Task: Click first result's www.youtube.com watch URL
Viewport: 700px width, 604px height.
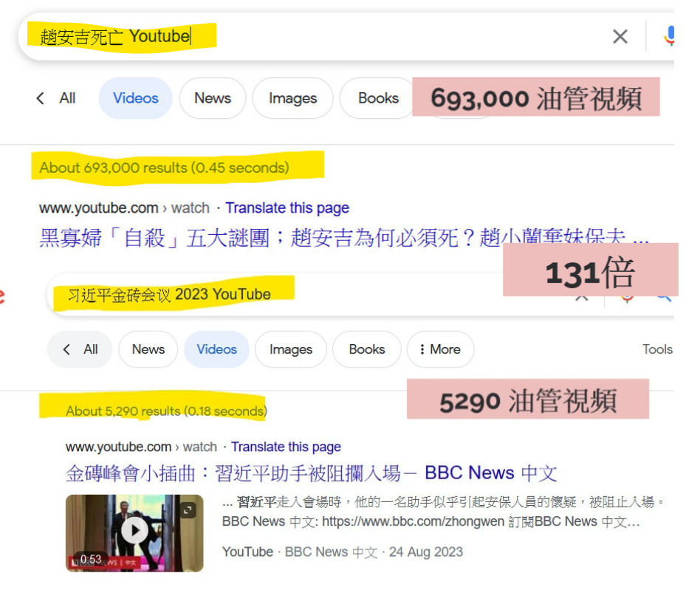Action: pos(124,207)
